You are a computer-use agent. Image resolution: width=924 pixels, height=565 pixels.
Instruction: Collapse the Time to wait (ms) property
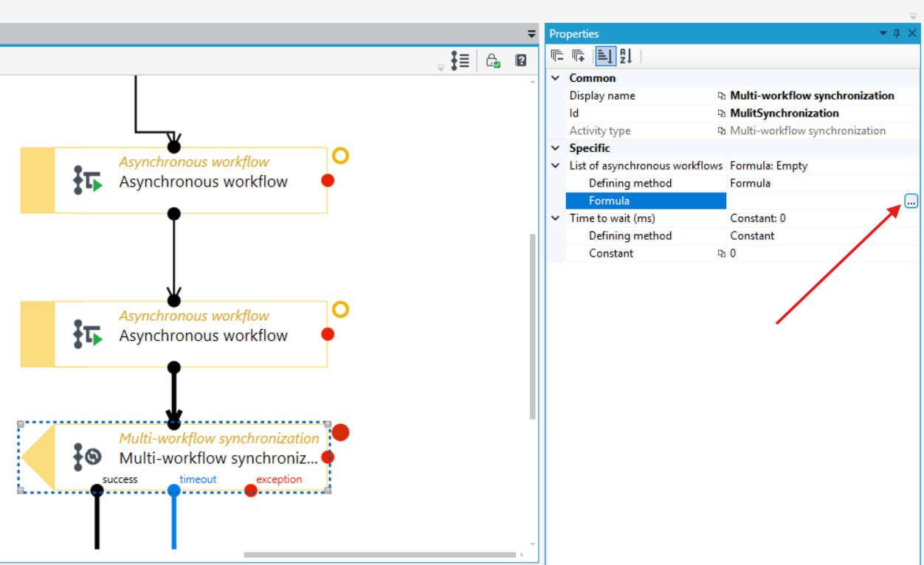tap(556, 218)
